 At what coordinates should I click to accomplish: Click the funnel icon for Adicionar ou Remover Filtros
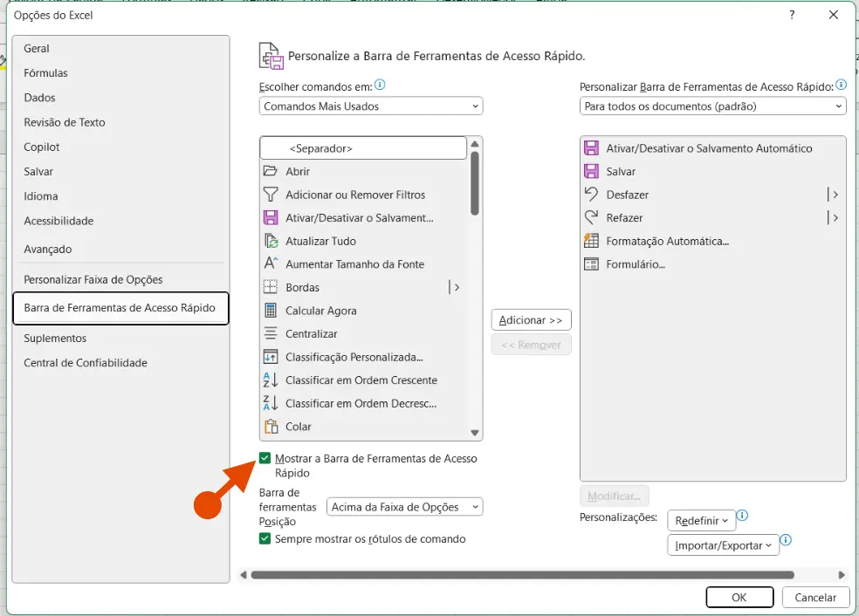pyautogui.click(x=270, y=195)
